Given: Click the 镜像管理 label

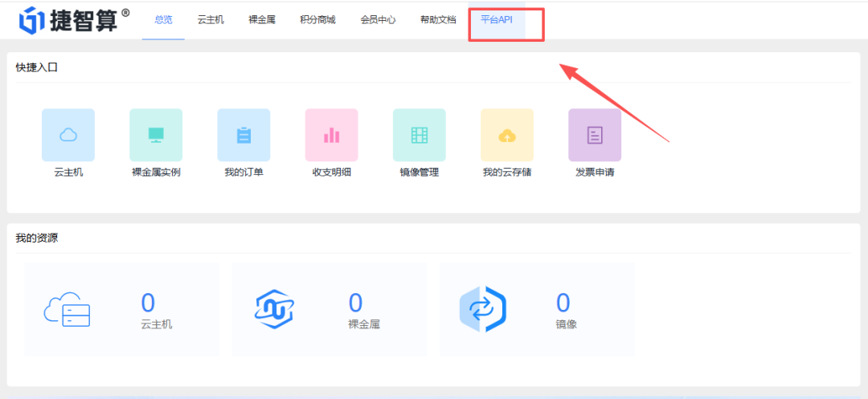Looking at the screenshot, I should [x=420, y=173].
